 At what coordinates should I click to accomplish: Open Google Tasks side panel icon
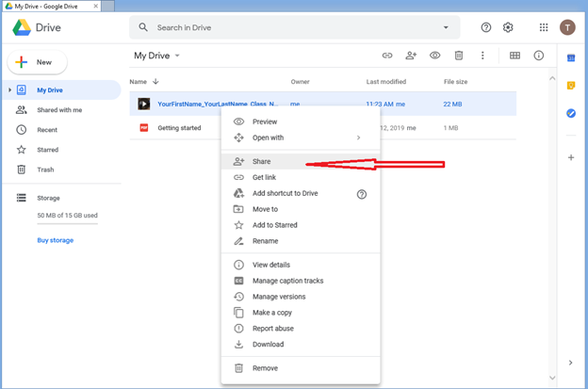[571, 113]
